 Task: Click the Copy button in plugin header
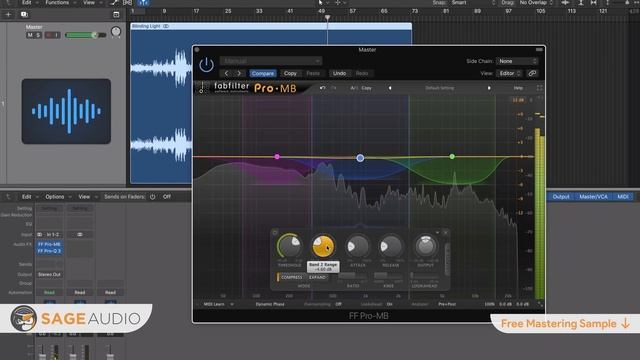pos(290,73)
